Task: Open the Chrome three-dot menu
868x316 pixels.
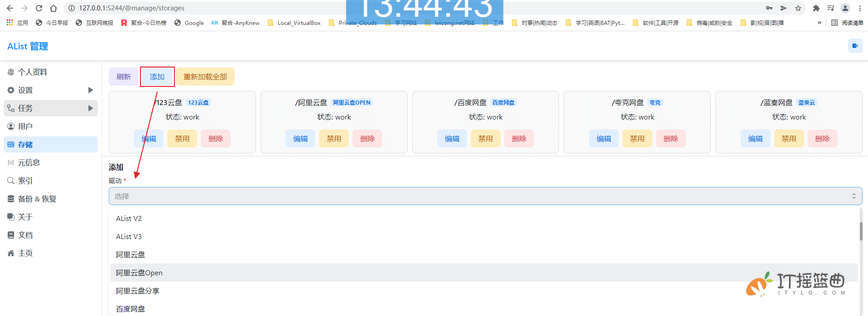Action: coord(860,8)
